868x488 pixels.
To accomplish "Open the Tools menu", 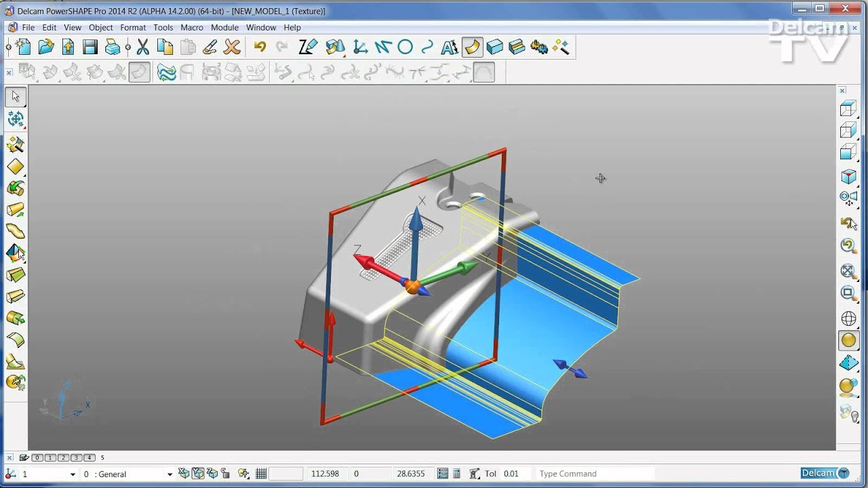I will 163,28.
